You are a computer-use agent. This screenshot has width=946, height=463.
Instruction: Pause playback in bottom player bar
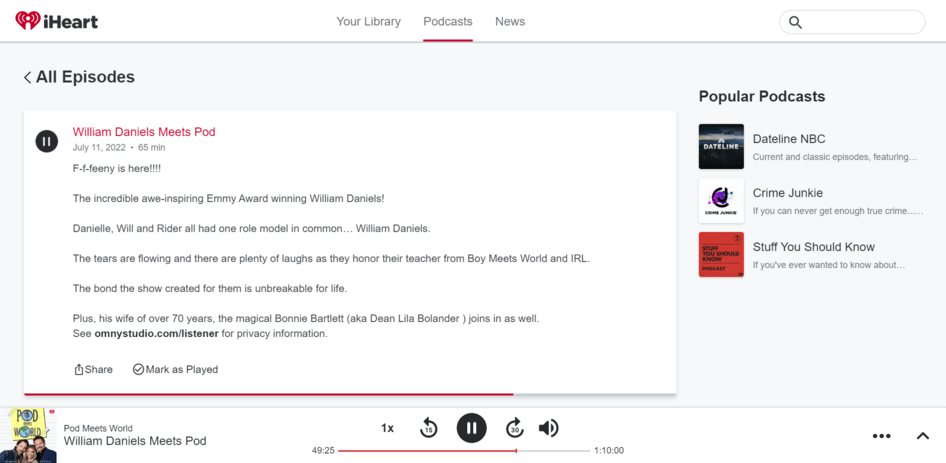472,428
